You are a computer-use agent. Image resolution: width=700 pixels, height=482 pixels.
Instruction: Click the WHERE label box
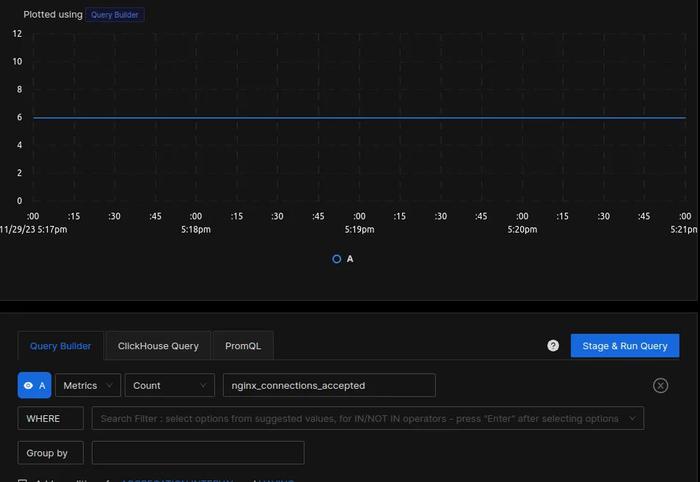pyautogui.click(x=50, y=419)
